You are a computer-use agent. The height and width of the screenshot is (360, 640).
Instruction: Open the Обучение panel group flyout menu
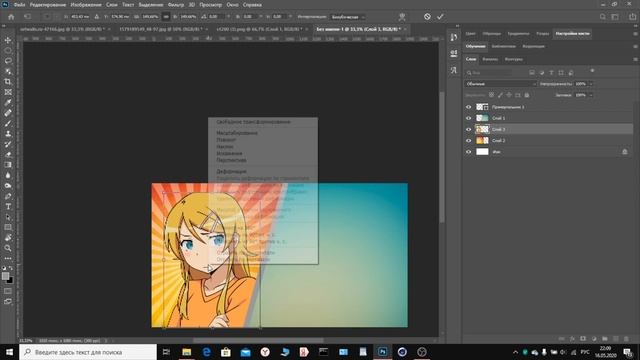click(x=635, y=47)
